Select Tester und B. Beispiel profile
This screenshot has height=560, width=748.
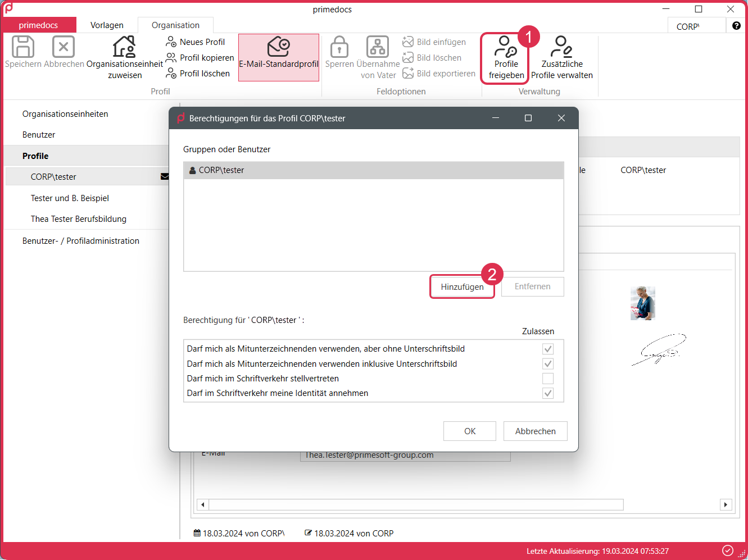[70, 198]
